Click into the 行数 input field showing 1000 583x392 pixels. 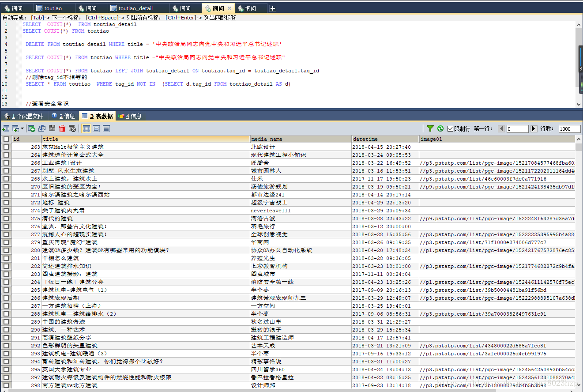coord(570,129)
